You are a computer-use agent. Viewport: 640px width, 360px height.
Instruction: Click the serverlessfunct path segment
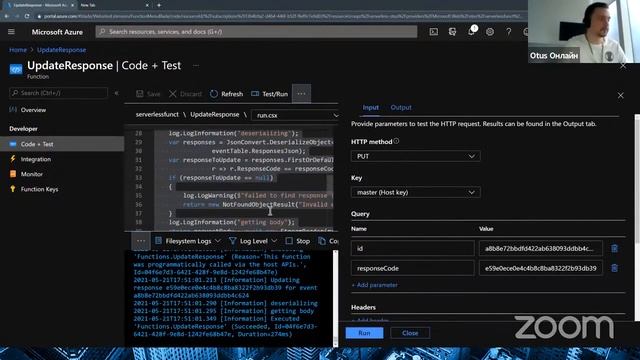(x=157, y=115)
